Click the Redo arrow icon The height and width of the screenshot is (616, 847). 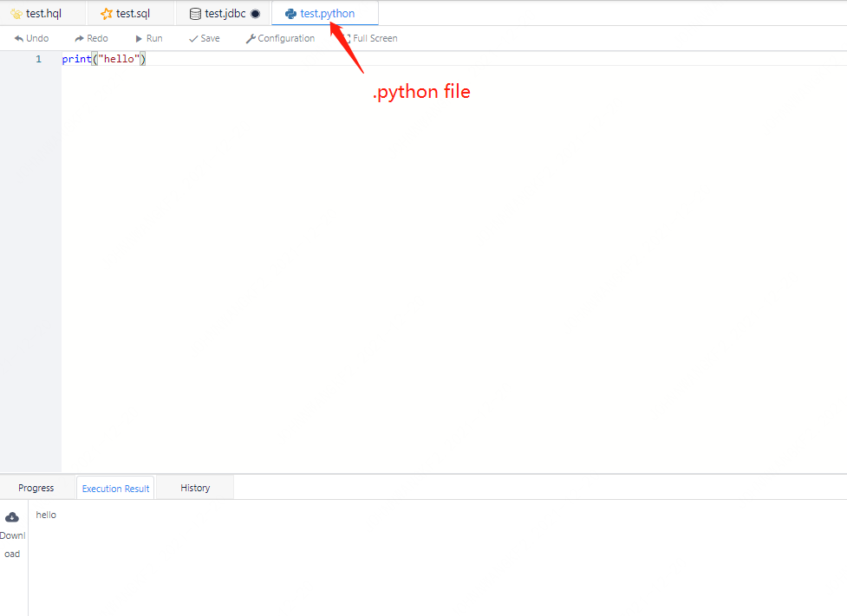click(x=79, y=39)
